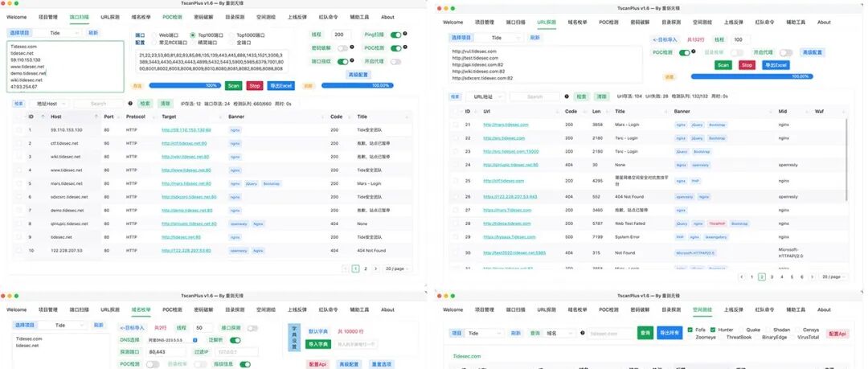Open 20/page dropdown in port scan window
Viewport: 868px width, 369px height.
point(397,269)
